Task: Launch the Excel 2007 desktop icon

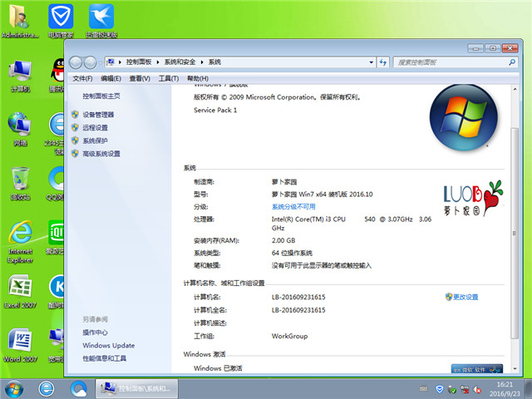Action: click(20, 291)
